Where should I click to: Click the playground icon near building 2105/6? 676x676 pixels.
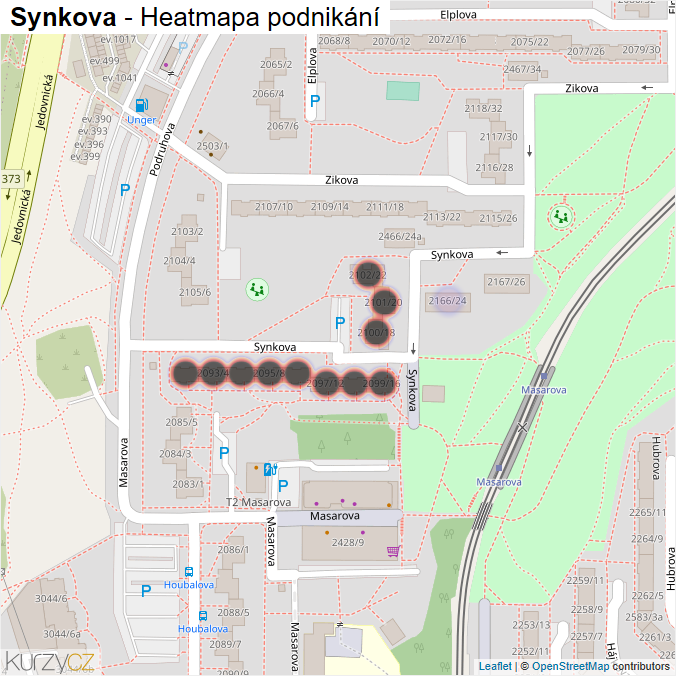pos(257,289)
